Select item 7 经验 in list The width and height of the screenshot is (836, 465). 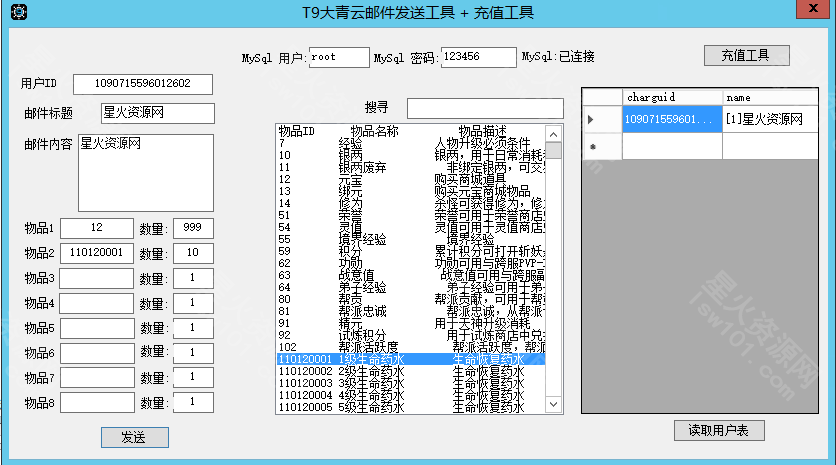(411, 143)
